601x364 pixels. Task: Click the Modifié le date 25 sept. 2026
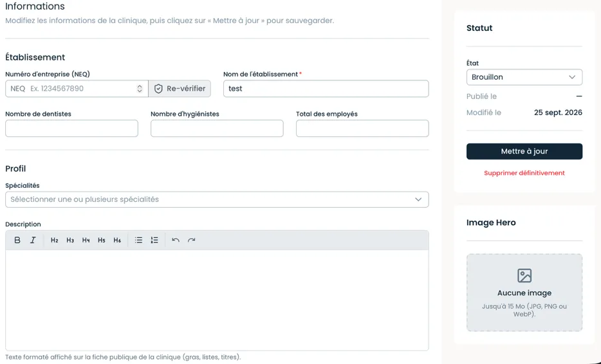[558, 113]
